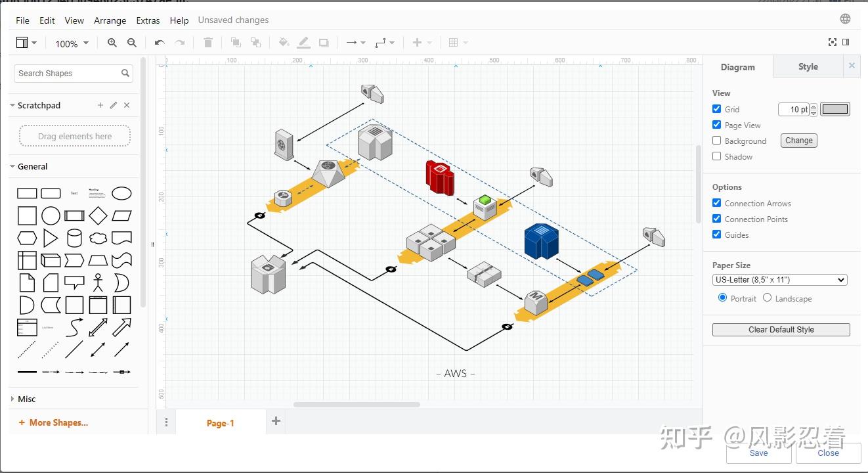
Task: Open More Shapes link
Action: (53, 422)
